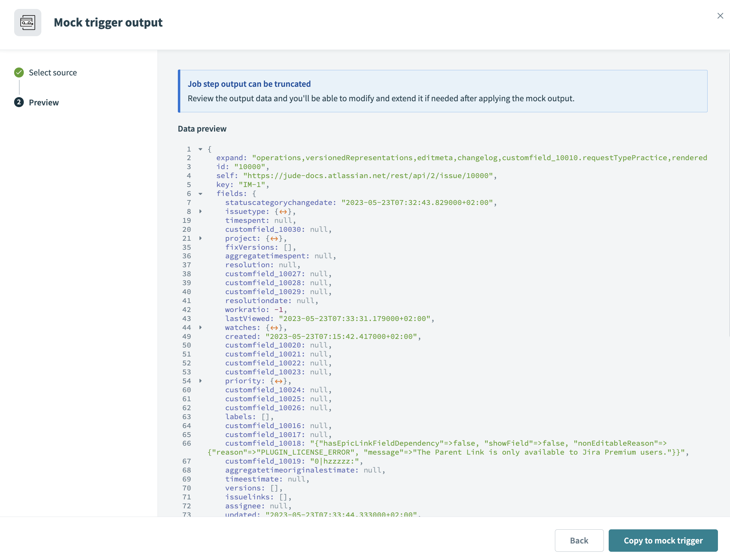Click the timespent null line
The image size is (730, 560).
tap(260, 220)
